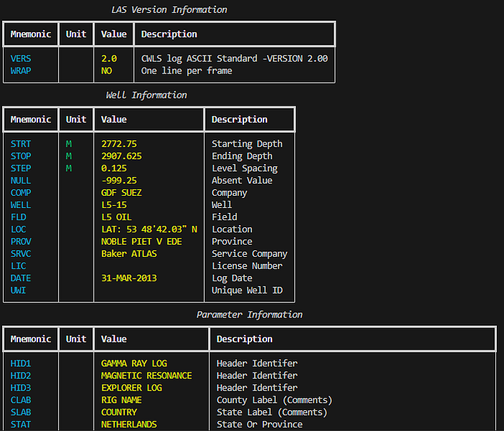This screenshot has width=504, height=431.
Task: Select the NETHERLANDS value in STAT row
Action: pyautogui.click(x=129, y=425)
